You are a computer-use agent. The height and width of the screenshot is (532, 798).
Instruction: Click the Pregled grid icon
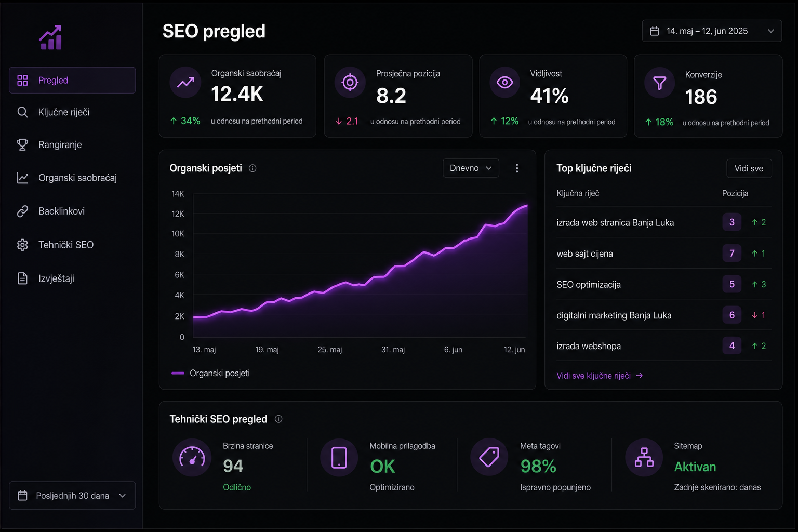[x=22, y=80]
